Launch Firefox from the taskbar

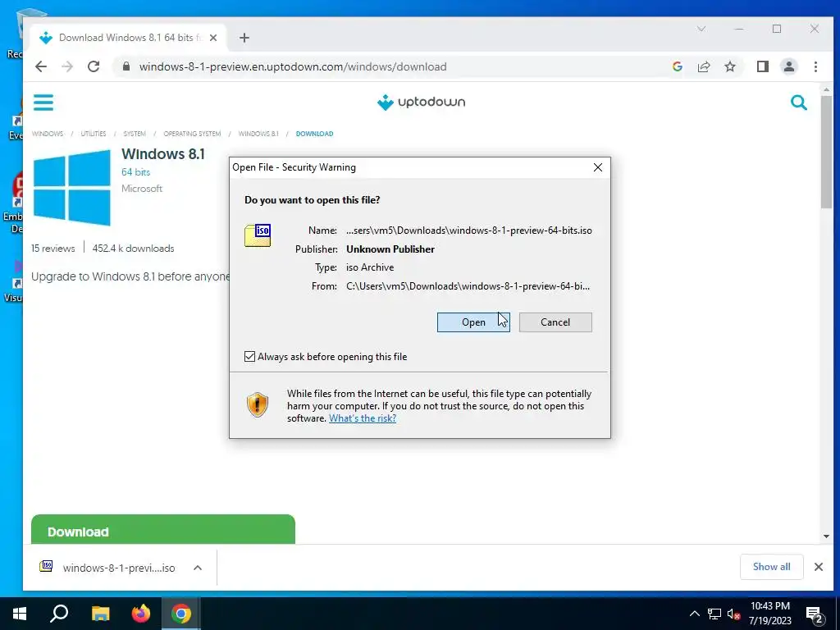(x=141, y=614)
